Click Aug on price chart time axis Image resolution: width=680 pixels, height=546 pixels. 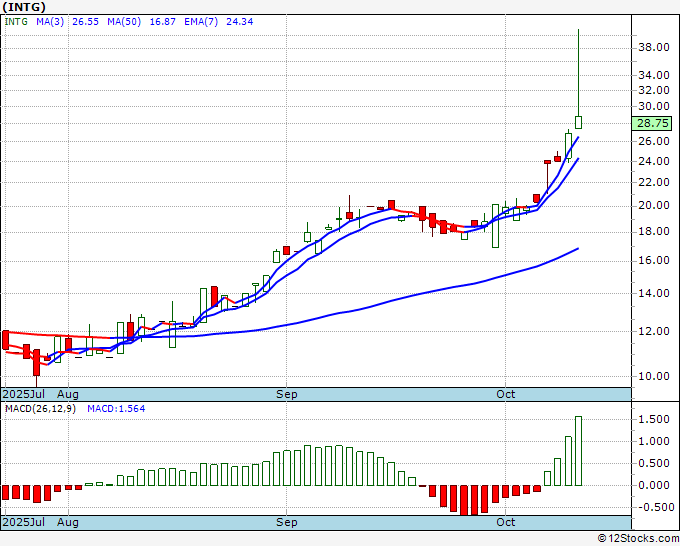pos(68,394)
